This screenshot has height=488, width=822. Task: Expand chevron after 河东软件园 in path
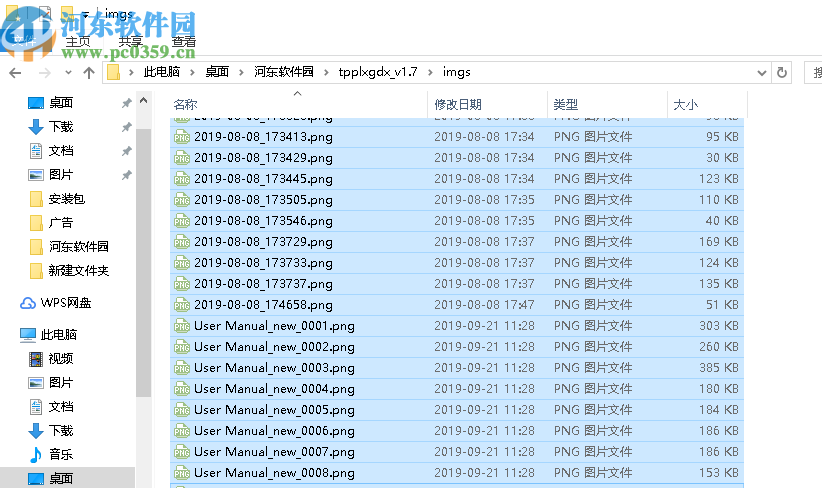(x=326, y=72)
